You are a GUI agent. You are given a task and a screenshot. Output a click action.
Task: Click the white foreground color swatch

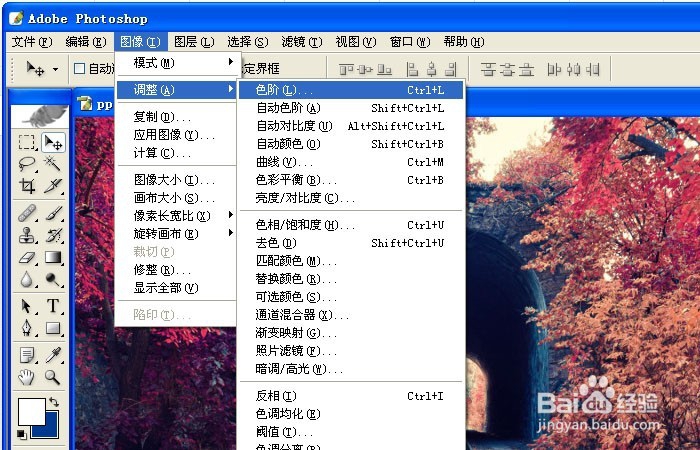tap(31, 411)
